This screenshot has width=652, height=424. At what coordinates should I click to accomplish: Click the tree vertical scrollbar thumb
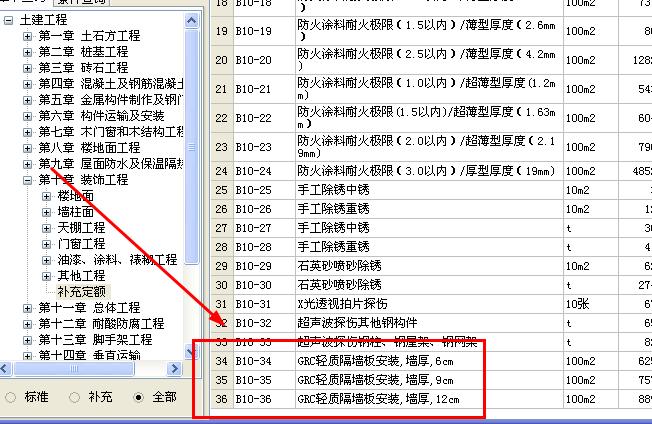tap(192, 146)
